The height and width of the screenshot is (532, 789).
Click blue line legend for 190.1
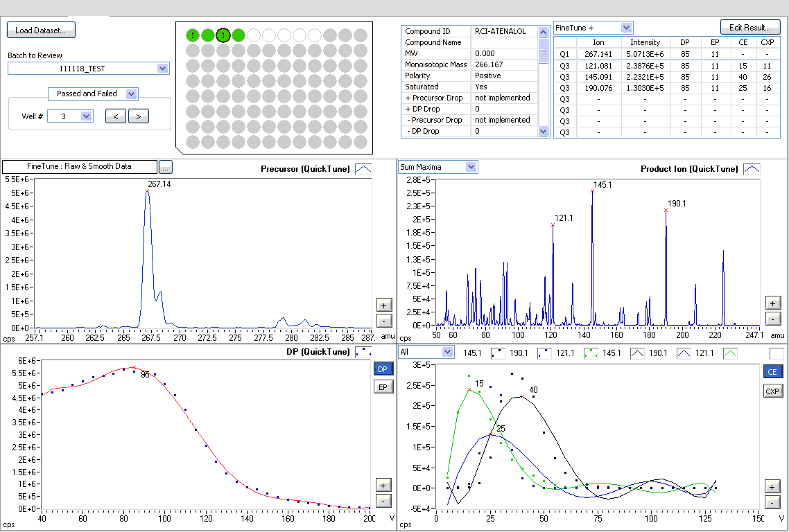[684, 353]
